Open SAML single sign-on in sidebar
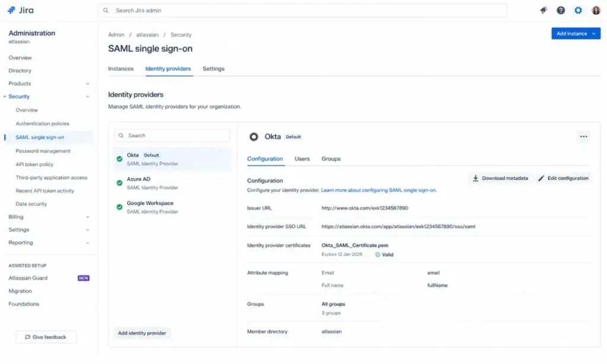607x364 pixels. click(x=40, y=137)
